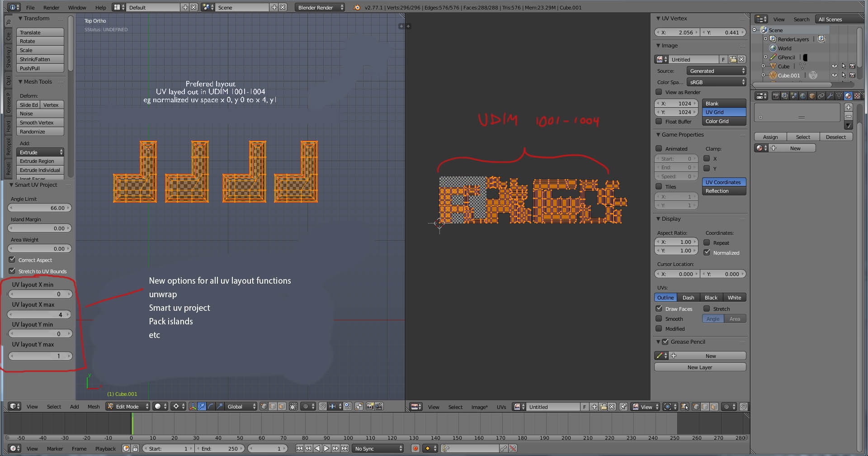Open the Object constraints chain tab
The height and width of the screenshot is (456, 868).
[821, 96]
